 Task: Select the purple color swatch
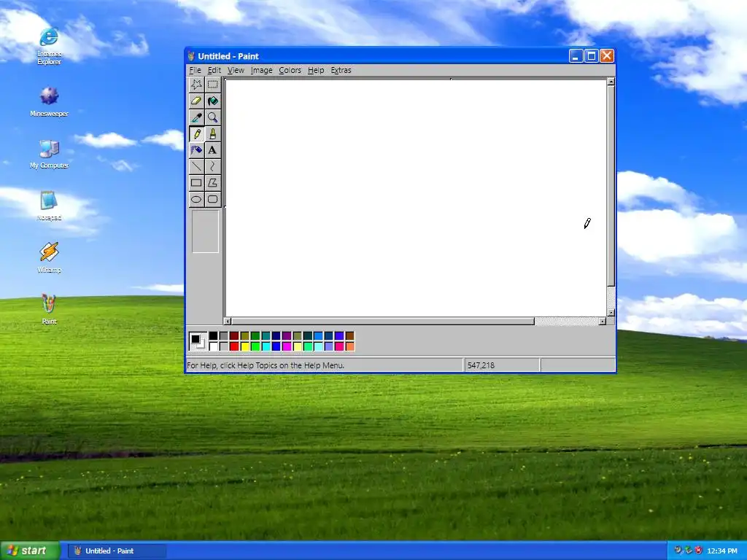[287, 335]
